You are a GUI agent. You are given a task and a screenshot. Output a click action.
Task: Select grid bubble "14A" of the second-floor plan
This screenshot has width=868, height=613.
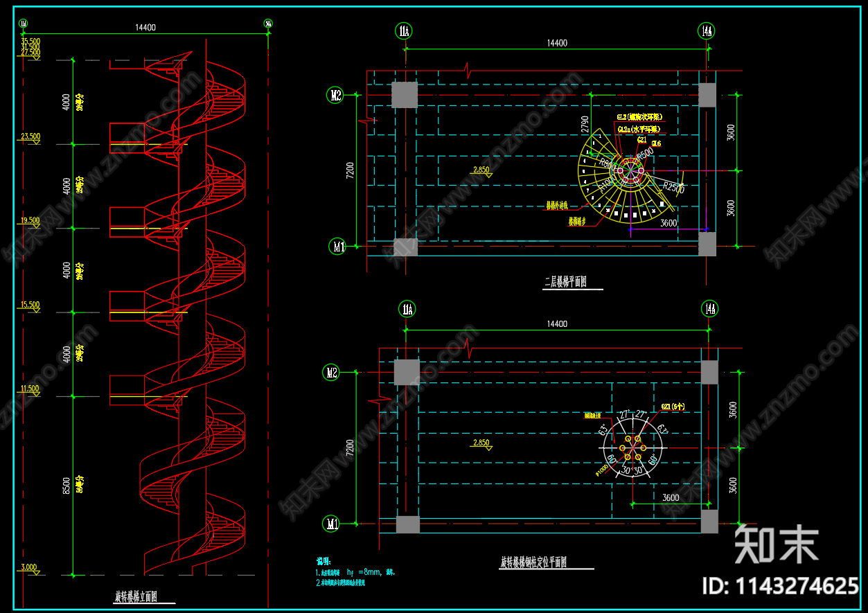tap(707, 30)
